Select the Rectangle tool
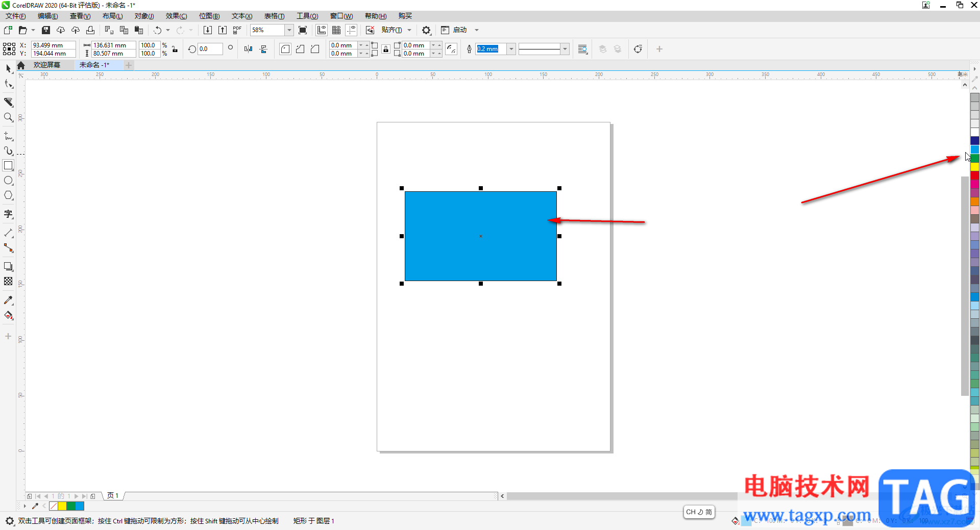Image resolution: width=980 pixels, height=530 pixels. [x=8, y=166]
